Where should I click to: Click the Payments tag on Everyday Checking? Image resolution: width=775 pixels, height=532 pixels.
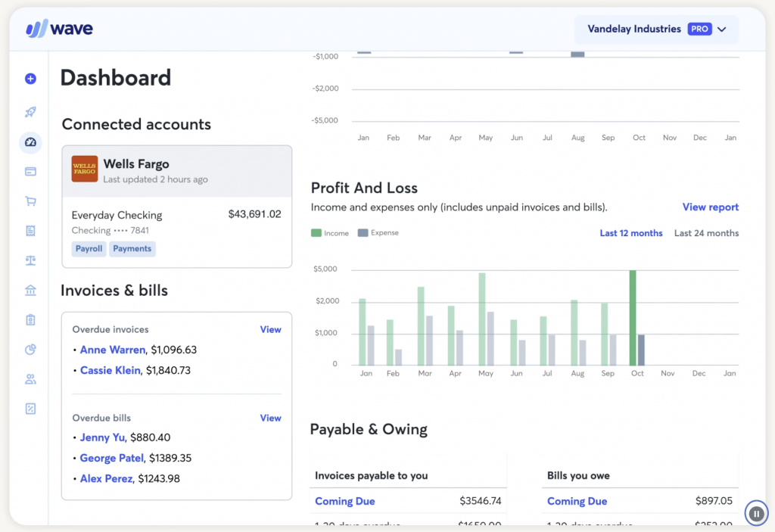tap(132, 249)
